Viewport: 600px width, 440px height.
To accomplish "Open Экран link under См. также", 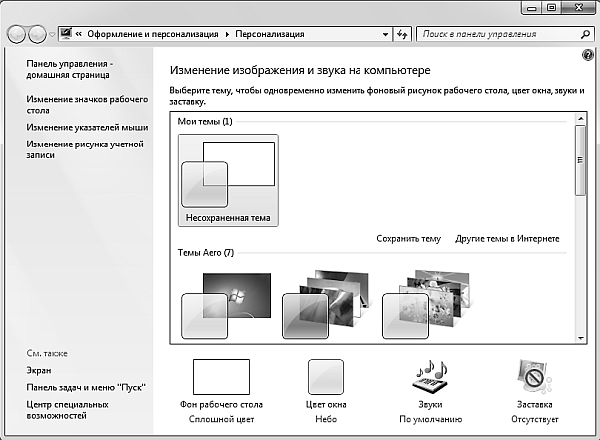I will [x=39, y=370].
